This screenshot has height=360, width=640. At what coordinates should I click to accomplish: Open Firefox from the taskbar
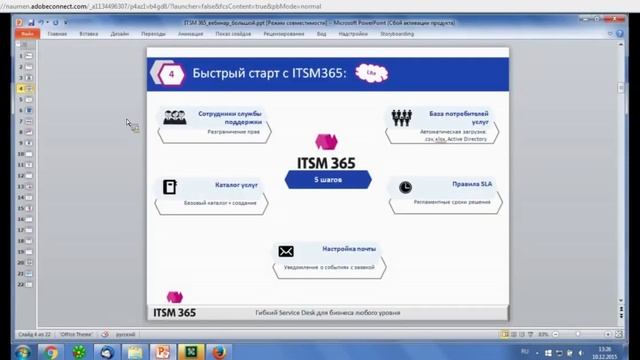pyautogui.click(x=219, y=352)
